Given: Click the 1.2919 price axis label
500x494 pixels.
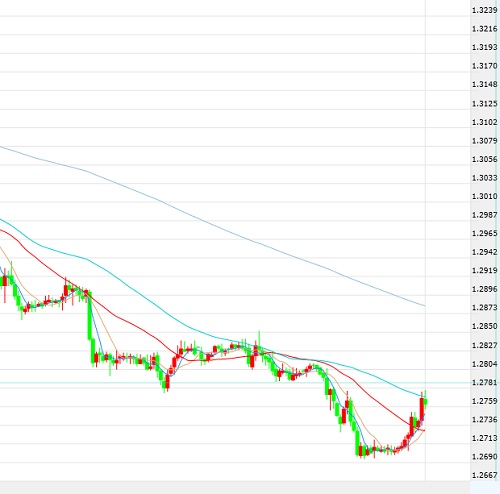Looking at the screenshot, I should pyautogui.click(x=484, y=270).
